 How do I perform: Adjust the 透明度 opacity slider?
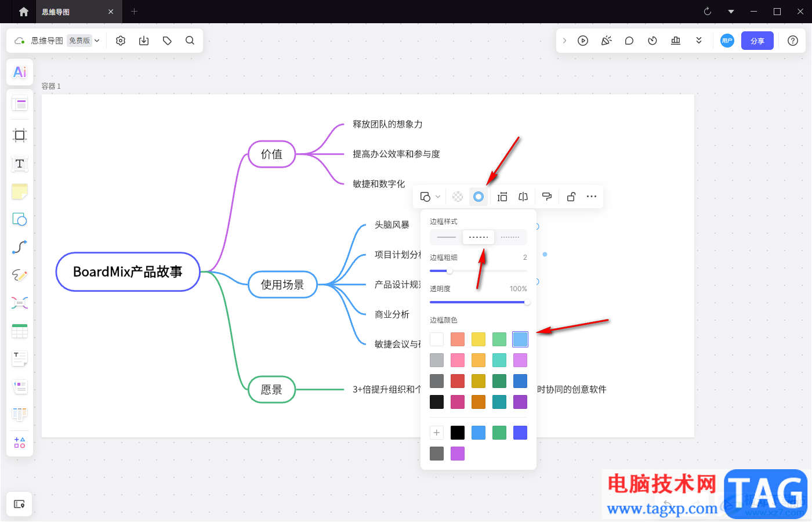478,302
